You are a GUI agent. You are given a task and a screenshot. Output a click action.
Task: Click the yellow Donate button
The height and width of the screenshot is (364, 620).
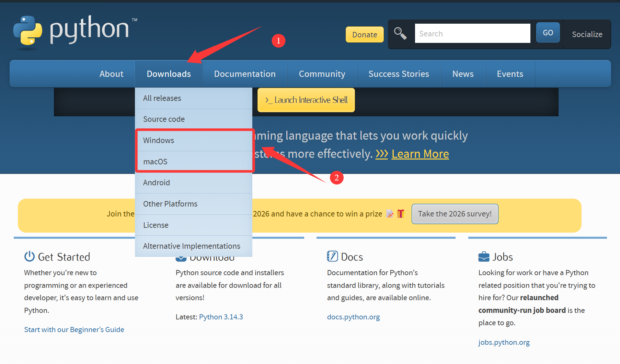[x=365, y=35]
